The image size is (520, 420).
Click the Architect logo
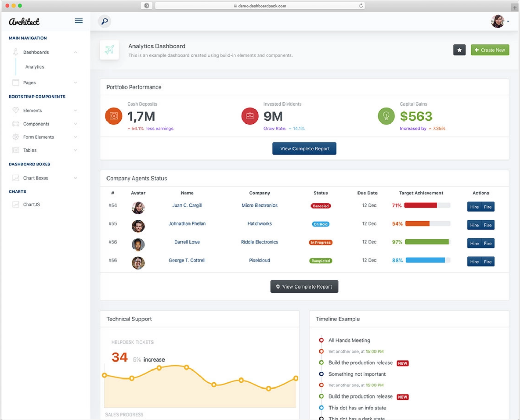point(24,21)
